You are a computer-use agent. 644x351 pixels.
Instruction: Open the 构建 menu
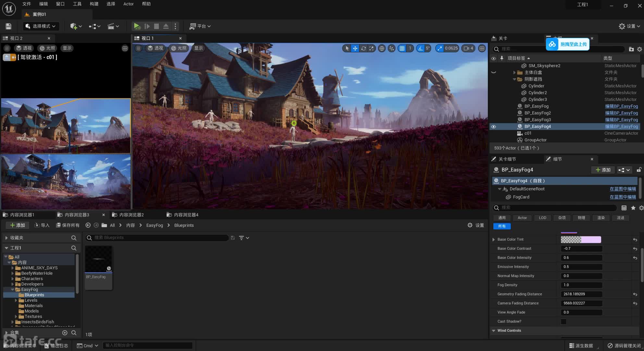coord(94,4)
